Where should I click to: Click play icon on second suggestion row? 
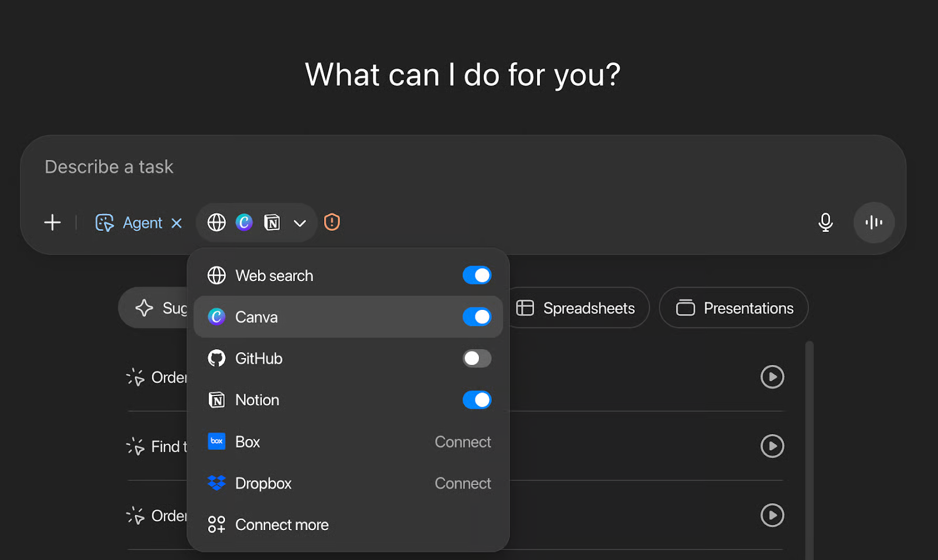tap(772, 446)
